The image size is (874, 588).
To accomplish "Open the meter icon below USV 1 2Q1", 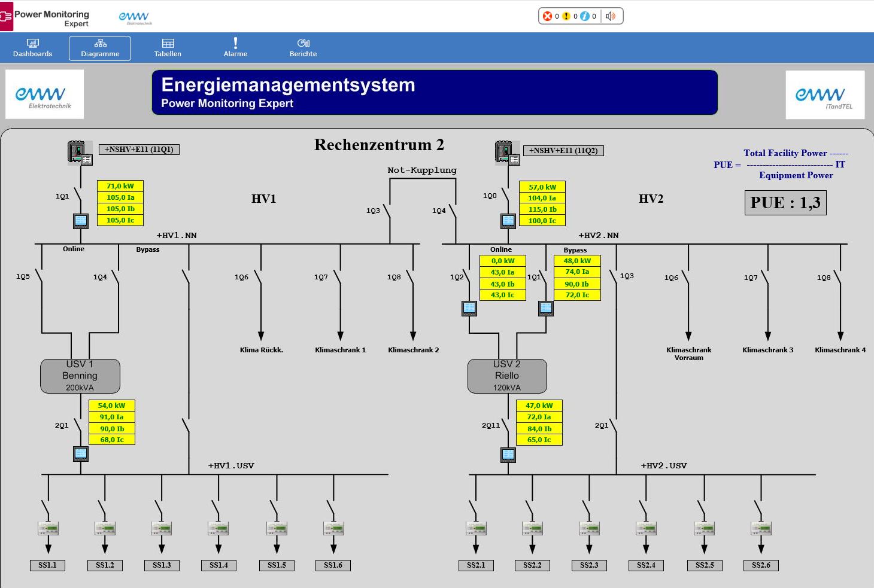I will 81,454.
